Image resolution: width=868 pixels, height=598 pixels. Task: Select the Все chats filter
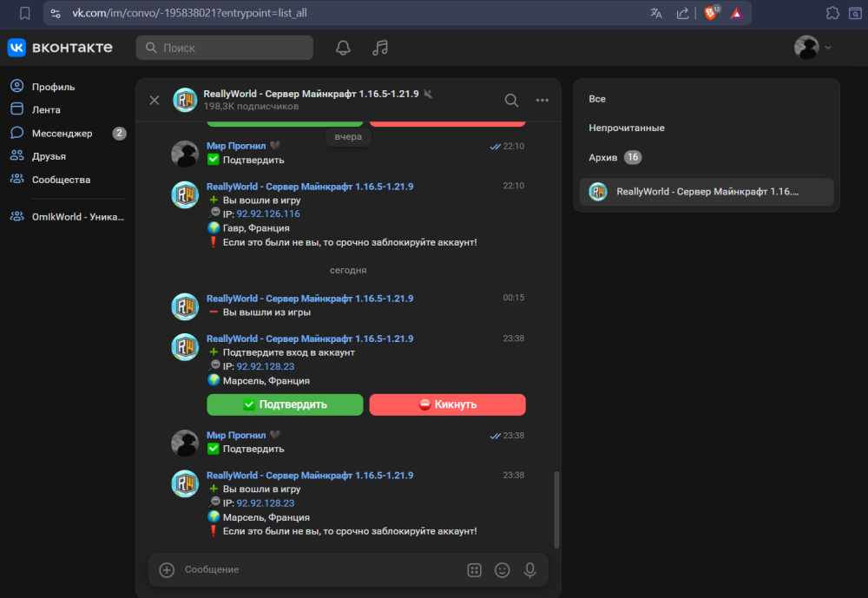pyautogui.click(x=597, y=99)
